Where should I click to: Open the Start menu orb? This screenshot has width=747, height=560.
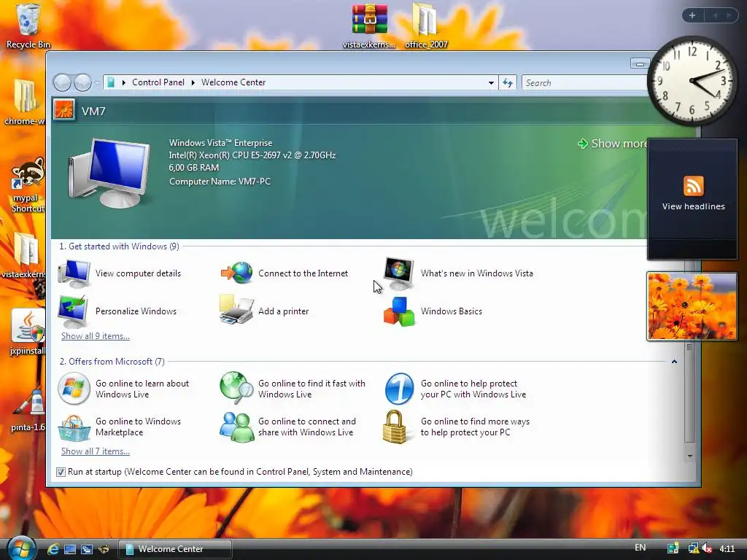point(21,548)
